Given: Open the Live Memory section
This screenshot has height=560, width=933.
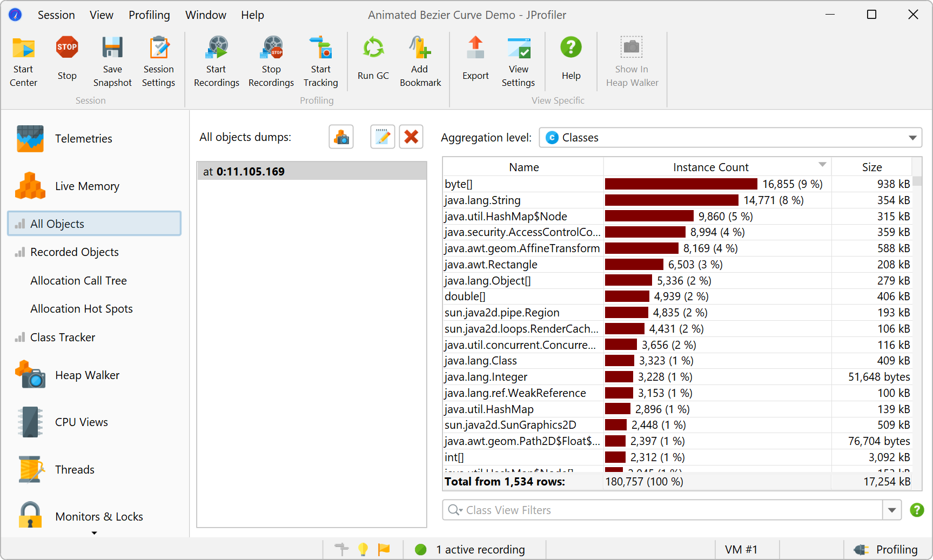Looking at the screenshot, I should pos(68,186).
